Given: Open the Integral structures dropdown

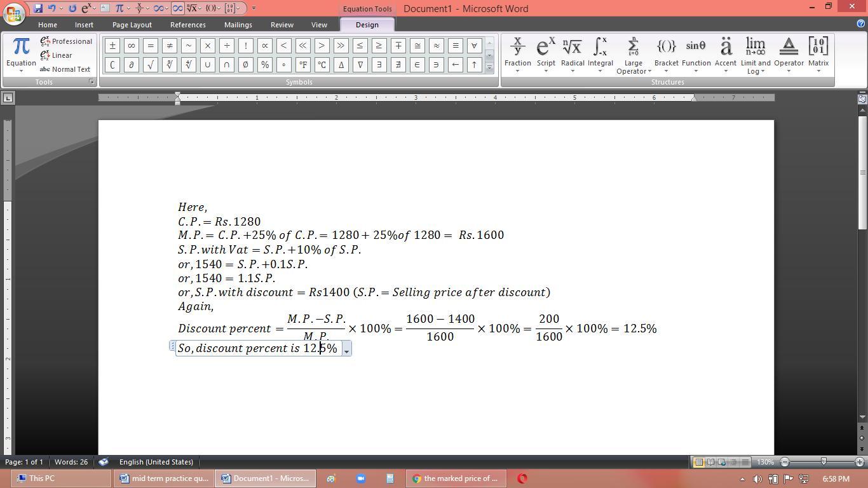Looking at the screenshot, I should pos(600,55).
